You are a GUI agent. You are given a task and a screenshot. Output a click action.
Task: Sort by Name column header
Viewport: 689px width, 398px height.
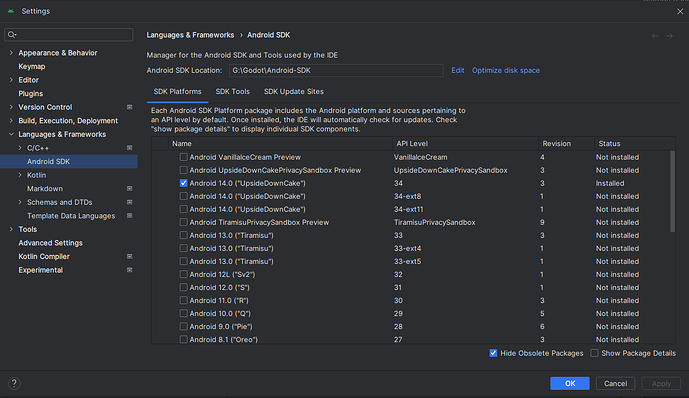click(280, 144)
